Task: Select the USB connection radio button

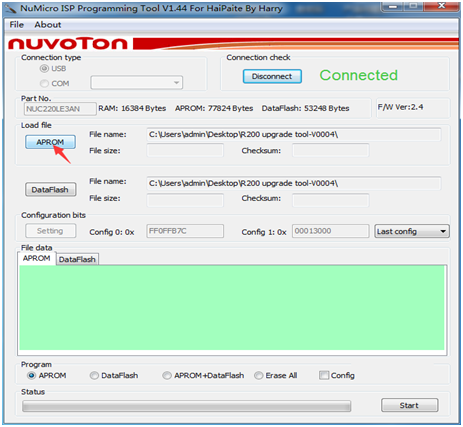Action: 44,68
